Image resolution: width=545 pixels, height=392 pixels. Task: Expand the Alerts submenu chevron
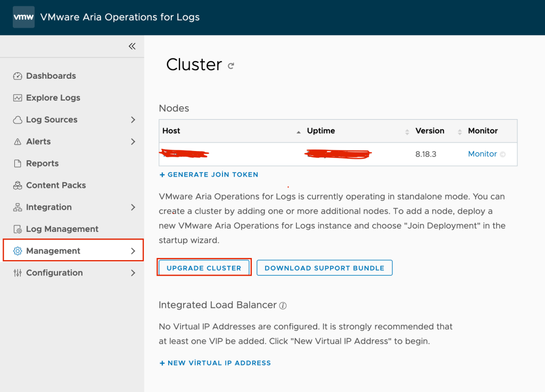[133, 141]
